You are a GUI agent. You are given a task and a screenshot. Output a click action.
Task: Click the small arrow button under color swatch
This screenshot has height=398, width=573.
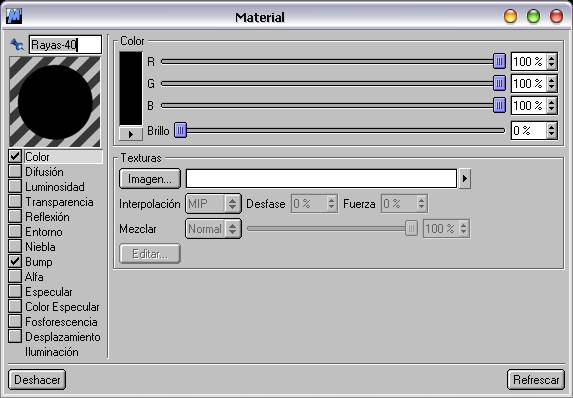click(130, 134)
